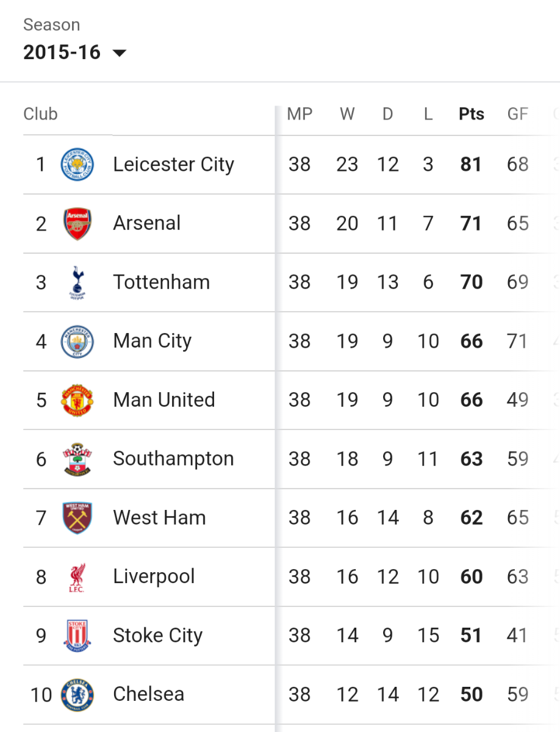Screen dimensions: 560x732
Task: Click the Man City club crest
Action: click(x=77, y=341)
